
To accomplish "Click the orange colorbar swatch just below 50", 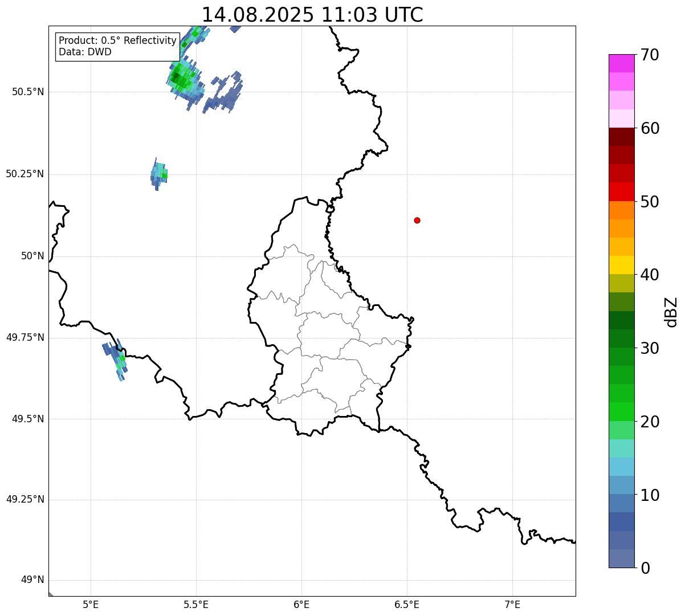I will [622, 210].
